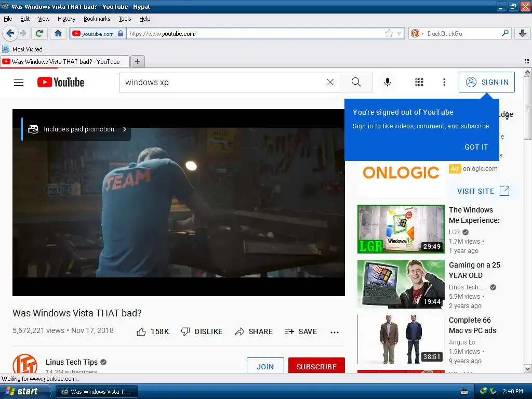Screen dimensions: 532x399
Task: Click the on-screen keyboard tray icon
Action: click(464, 392)
